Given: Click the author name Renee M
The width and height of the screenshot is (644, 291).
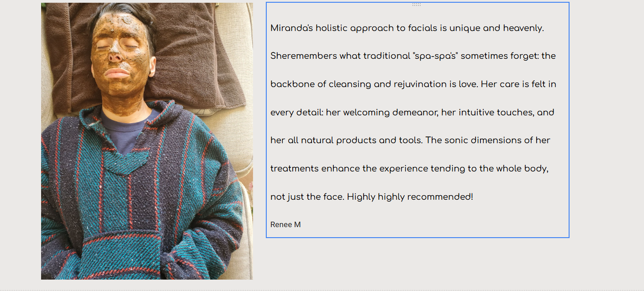Looking at the screenshot, I should [285, 224].
